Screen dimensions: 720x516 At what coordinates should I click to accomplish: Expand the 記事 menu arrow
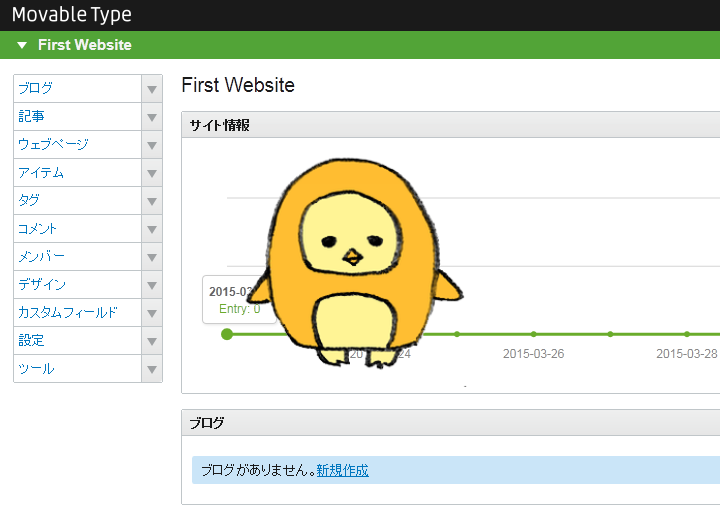(152, 117)
